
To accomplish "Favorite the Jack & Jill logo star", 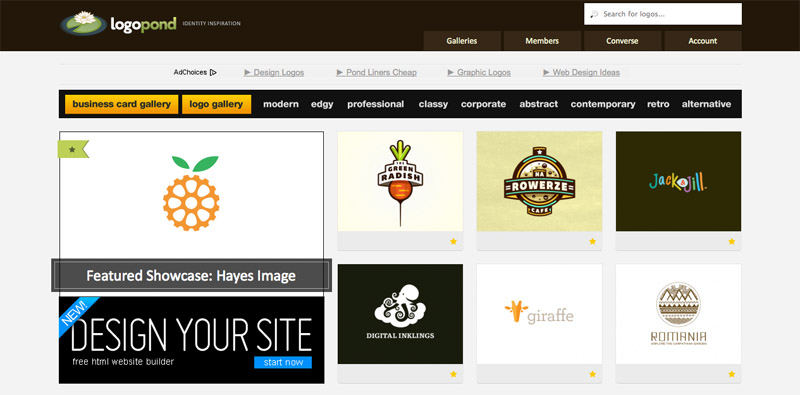I will point(732,241).
